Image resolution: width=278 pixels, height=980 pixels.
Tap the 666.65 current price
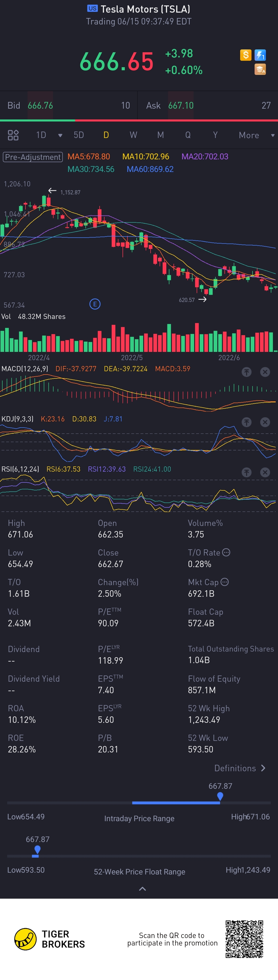tap(116, 62)
